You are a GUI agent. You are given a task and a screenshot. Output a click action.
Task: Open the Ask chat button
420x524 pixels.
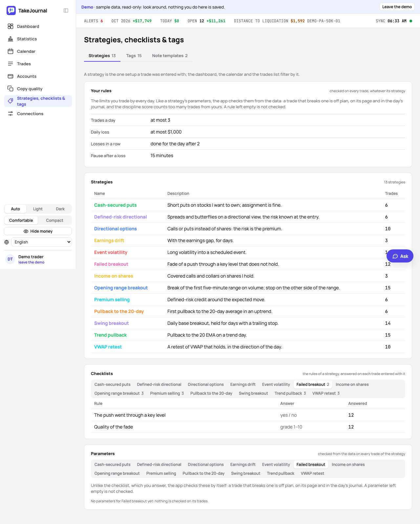pyautogui.click(x=400, y=256)
